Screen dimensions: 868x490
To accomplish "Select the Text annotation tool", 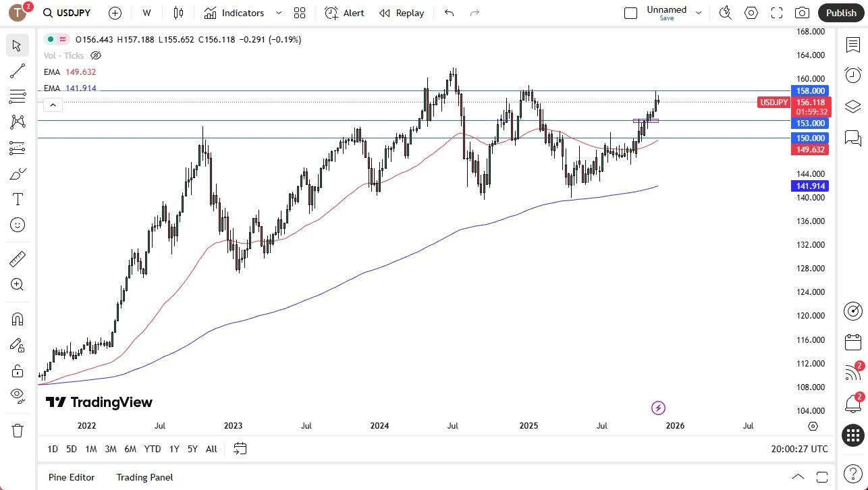I will [x=17, y=199].
